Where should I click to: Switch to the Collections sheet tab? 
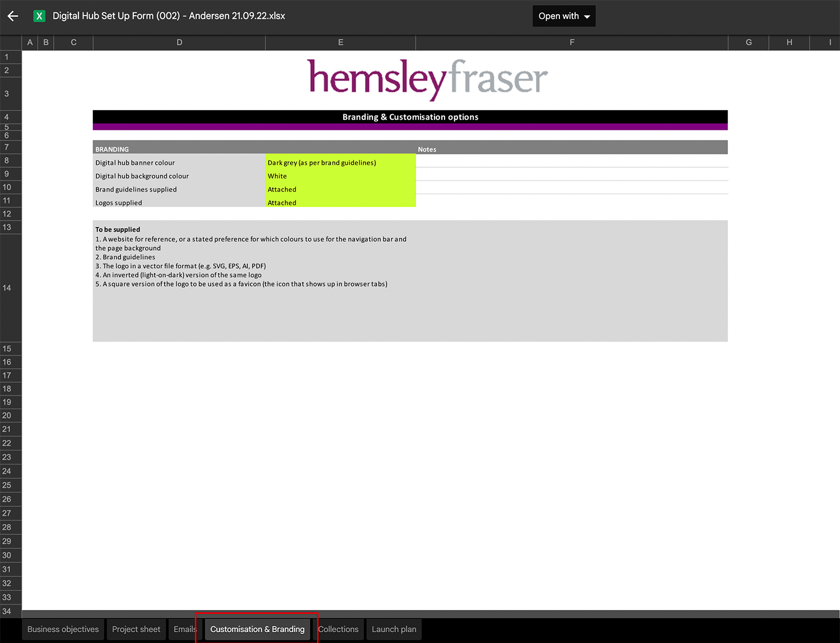point(338,629)
